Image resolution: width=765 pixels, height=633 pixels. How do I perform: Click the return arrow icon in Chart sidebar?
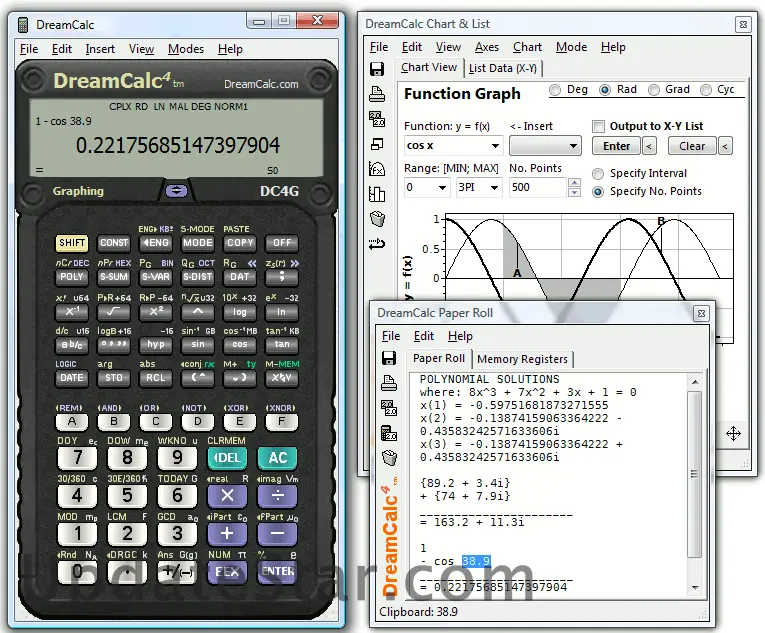coord(377,243)
